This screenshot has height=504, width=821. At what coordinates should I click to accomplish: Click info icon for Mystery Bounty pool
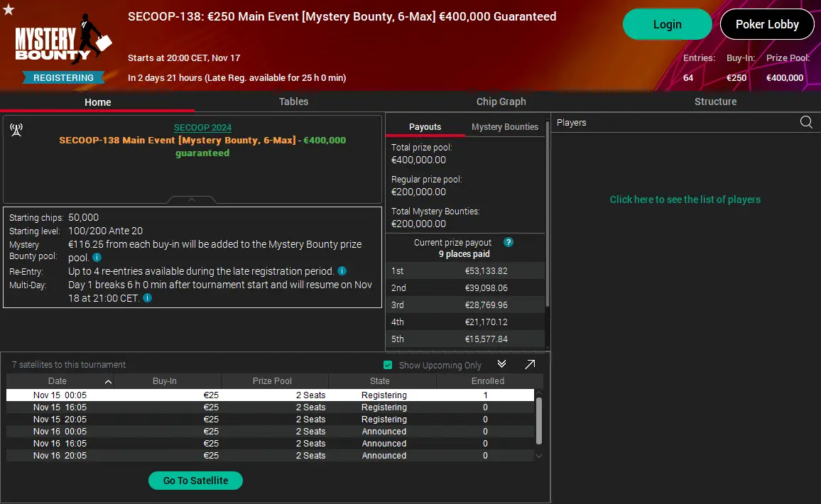click(x=97, y=258)
